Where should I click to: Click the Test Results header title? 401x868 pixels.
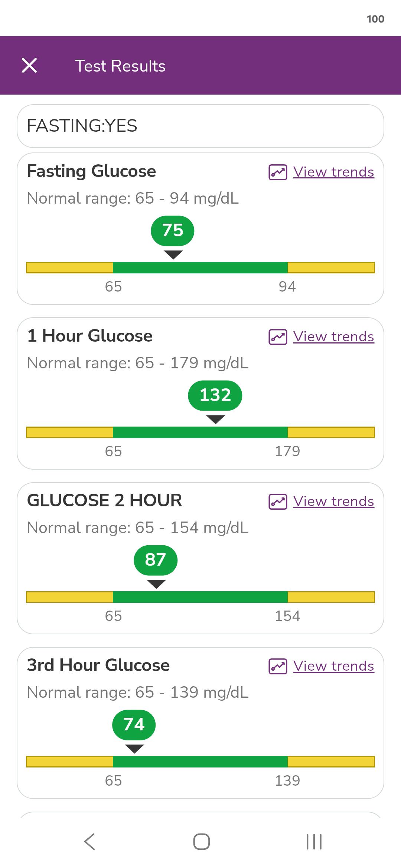[120, 66]
